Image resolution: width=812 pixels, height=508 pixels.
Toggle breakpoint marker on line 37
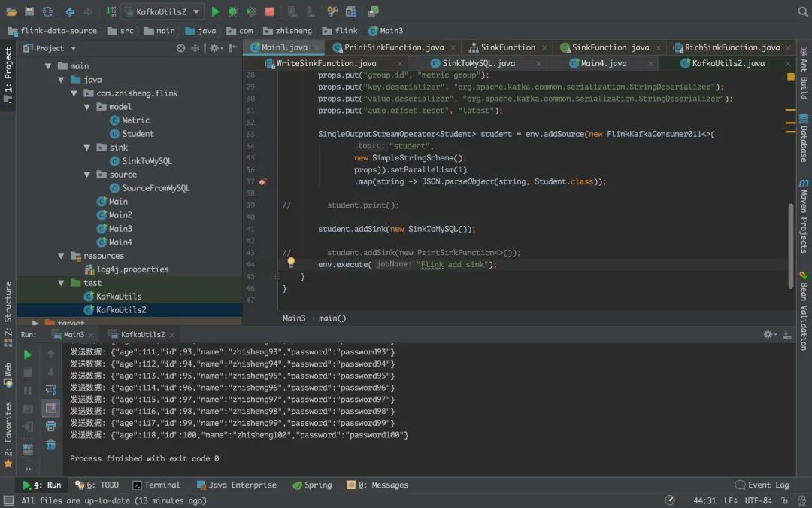click(262, 181)
